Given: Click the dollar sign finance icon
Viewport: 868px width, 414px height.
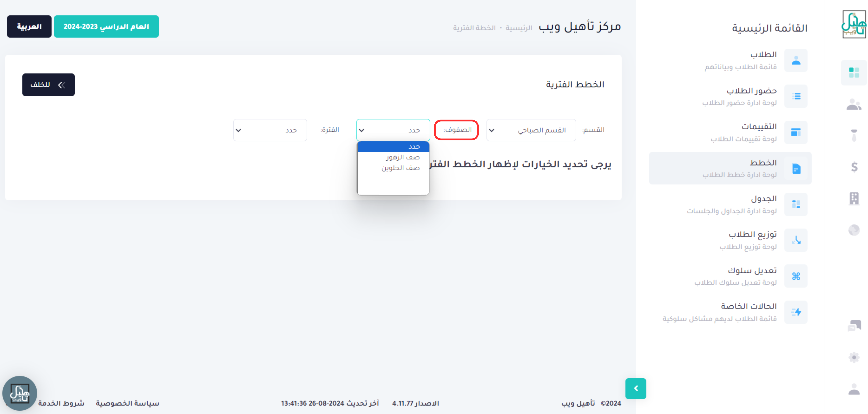Looking at the screenshot, I should (x=854, y=166).
